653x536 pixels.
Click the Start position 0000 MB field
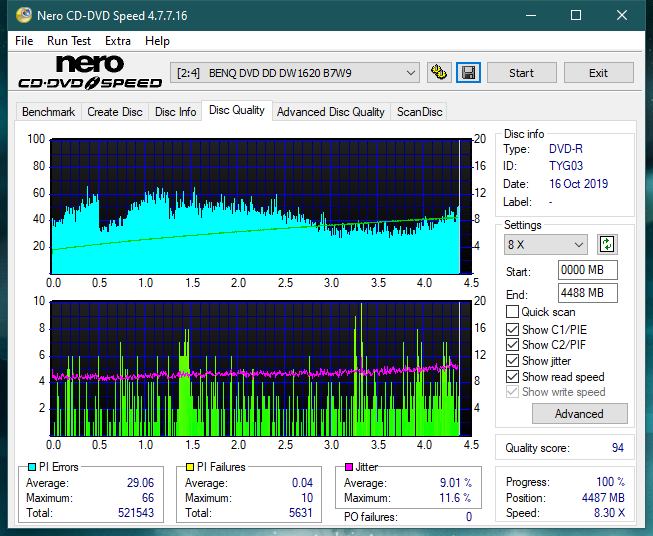point(587,270)
